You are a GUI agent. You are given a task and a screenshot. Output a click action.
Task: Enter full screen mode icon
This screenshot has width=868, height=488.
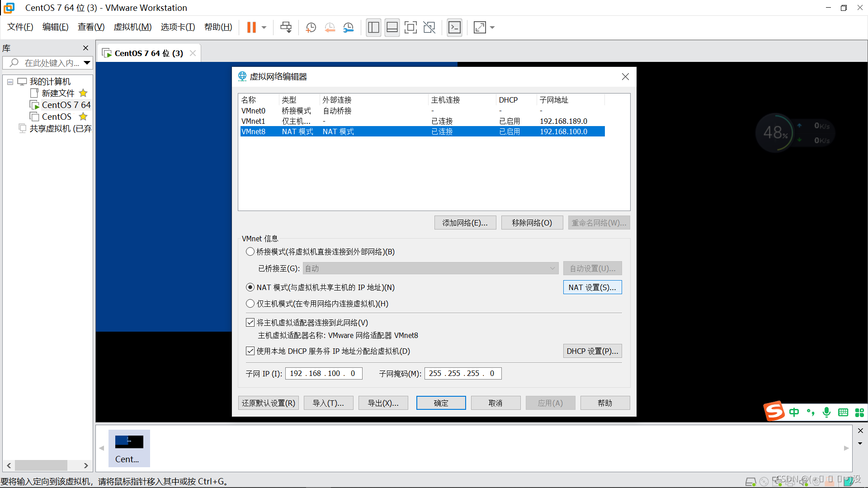[x=410, y=28]
